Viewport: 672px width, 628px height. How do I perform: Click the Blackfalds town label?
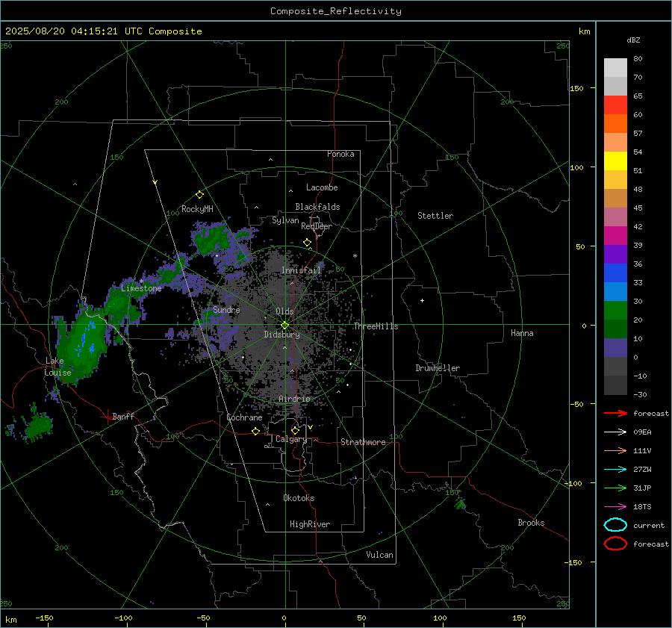[317, 207]
